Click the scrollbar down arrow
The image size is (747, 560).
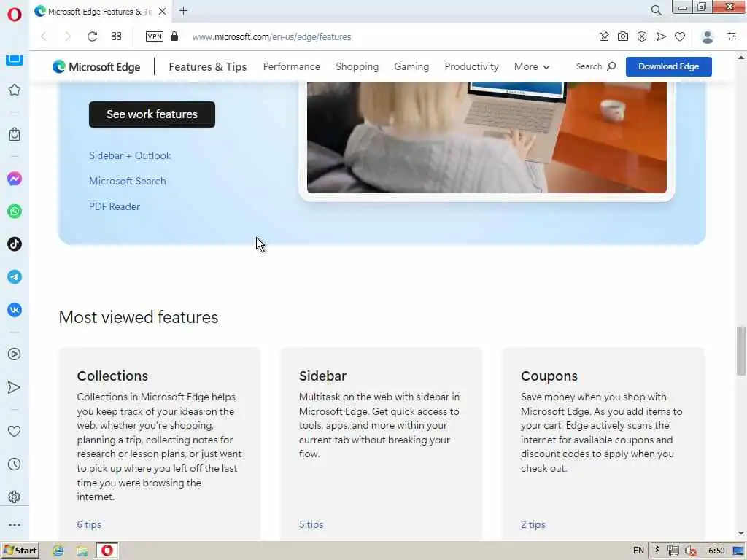[x=741, y=534]
